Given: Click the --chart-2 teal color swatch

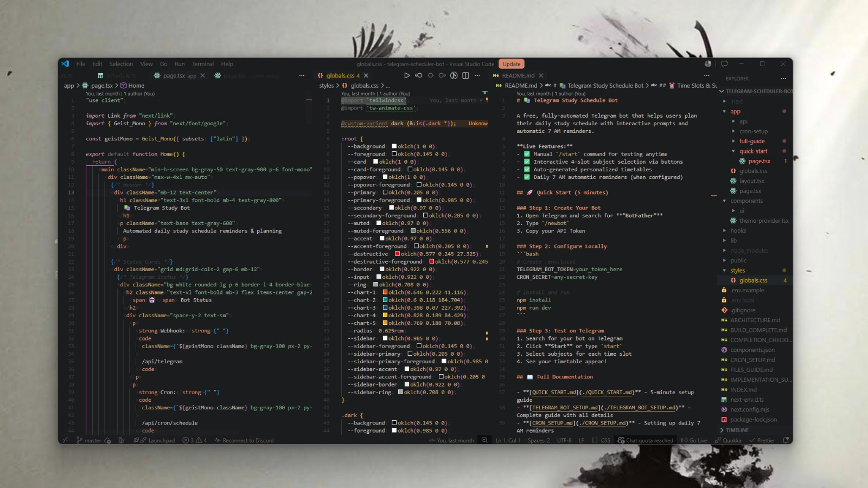Looking at the screenshot, I should click(385, 300).
